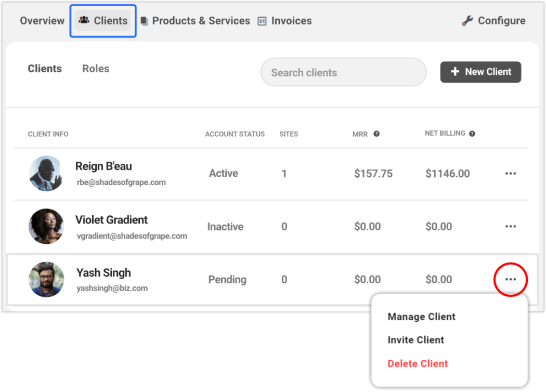Viewport: 546px width, 392px height.
Task: Choose Invite Client from the context menu
Action: (415, 340)
